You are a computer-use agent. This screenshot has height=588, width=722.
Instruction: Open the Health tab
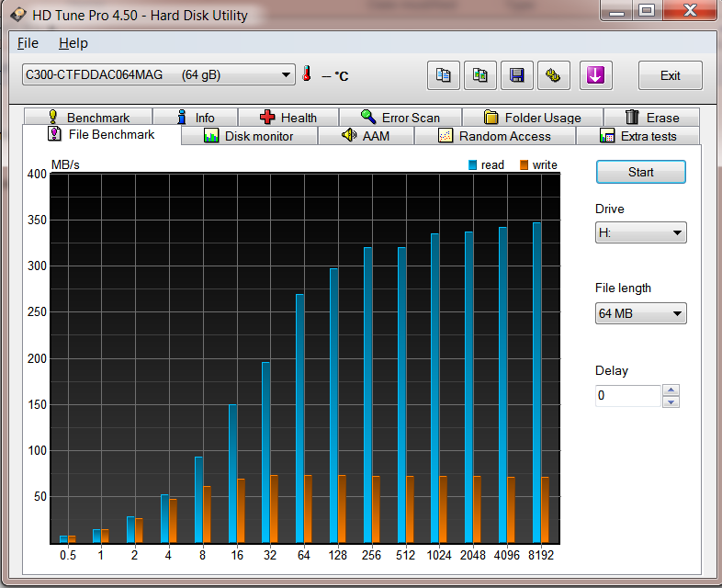click(288, 118)
